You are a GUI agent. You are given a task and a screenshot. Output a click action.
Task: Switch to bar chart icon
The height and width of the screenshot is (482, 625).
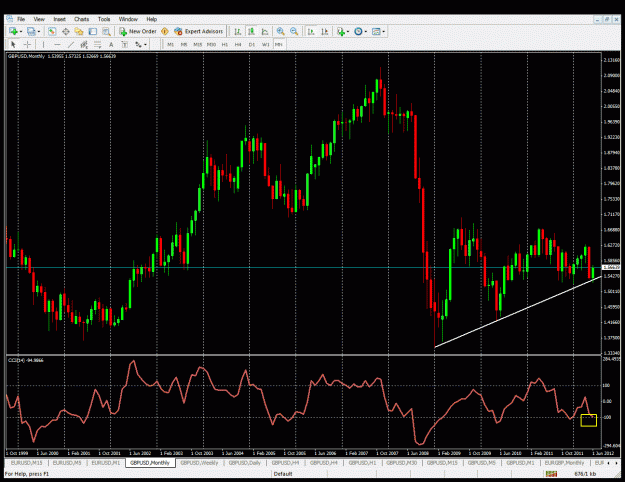point(237,31)
